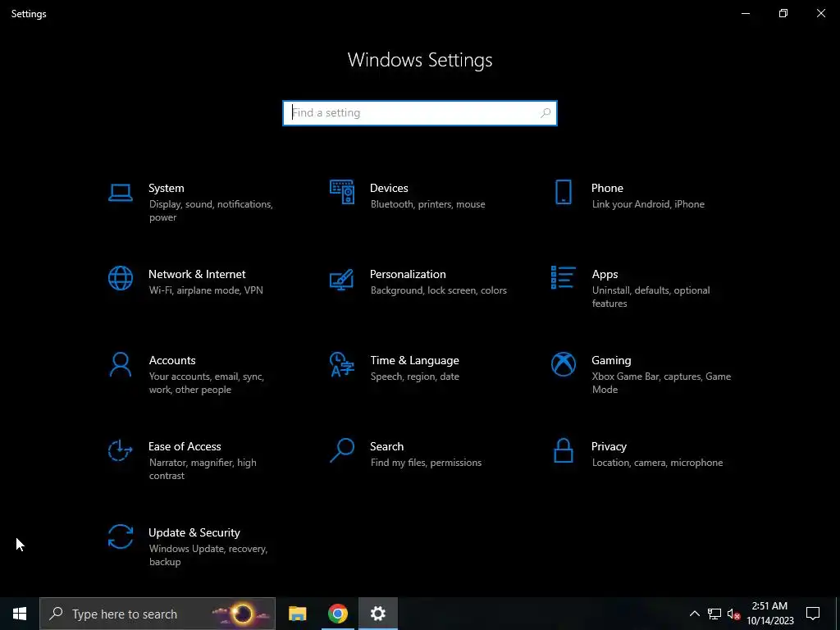This screenshot has width=840, height=630.
Task: Click 'Location, camera, microphone' description
Action: tap(657, 463)
